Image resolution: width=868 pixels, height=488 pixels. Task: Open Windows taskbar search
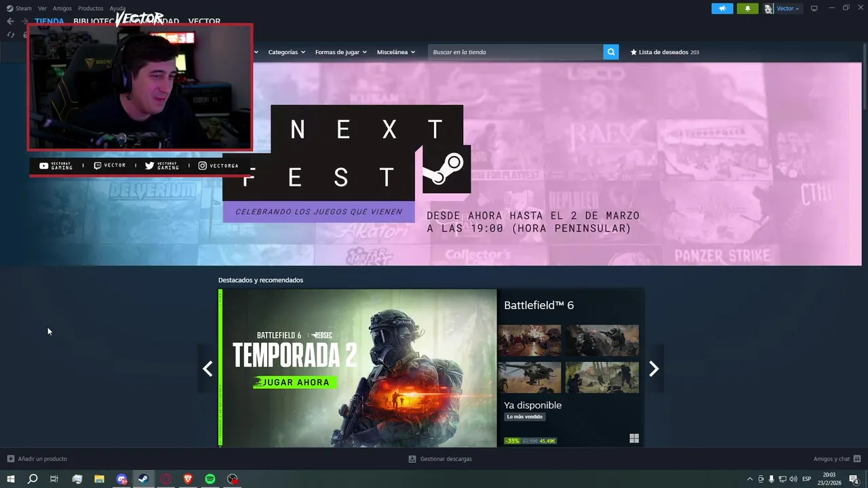(x=33, y=479)
